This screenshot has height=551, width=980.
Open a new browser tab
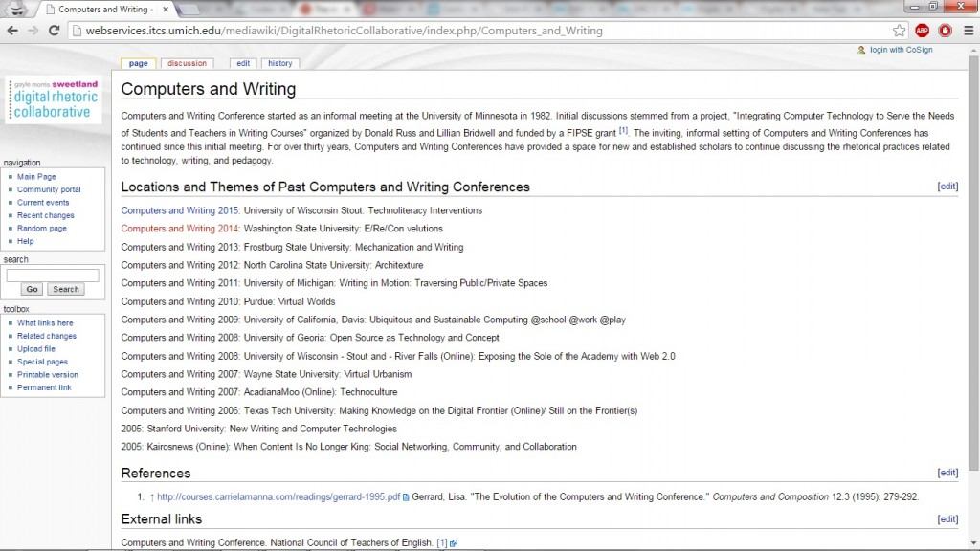[189, 10]
